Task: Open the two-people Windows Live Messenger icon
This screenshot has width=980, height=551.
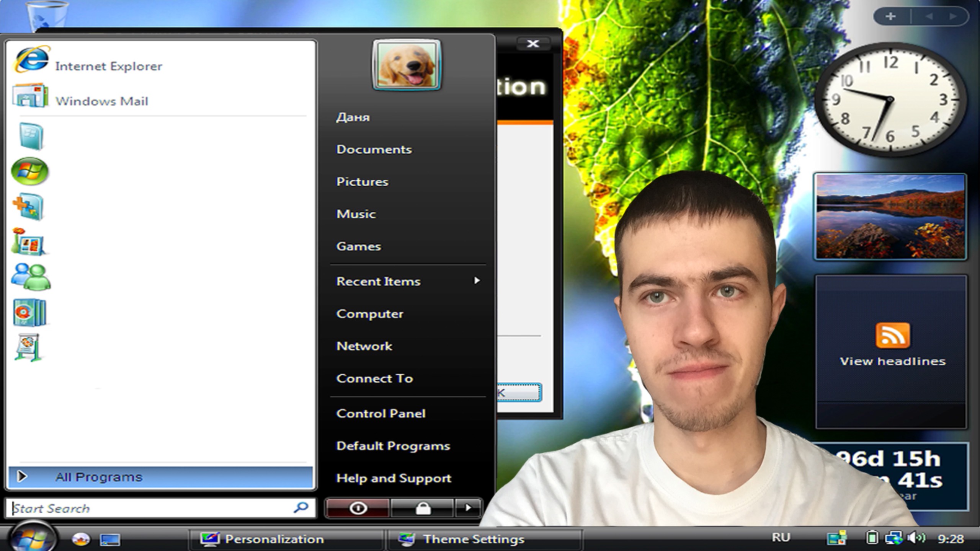Action: (x=31, y=277)
